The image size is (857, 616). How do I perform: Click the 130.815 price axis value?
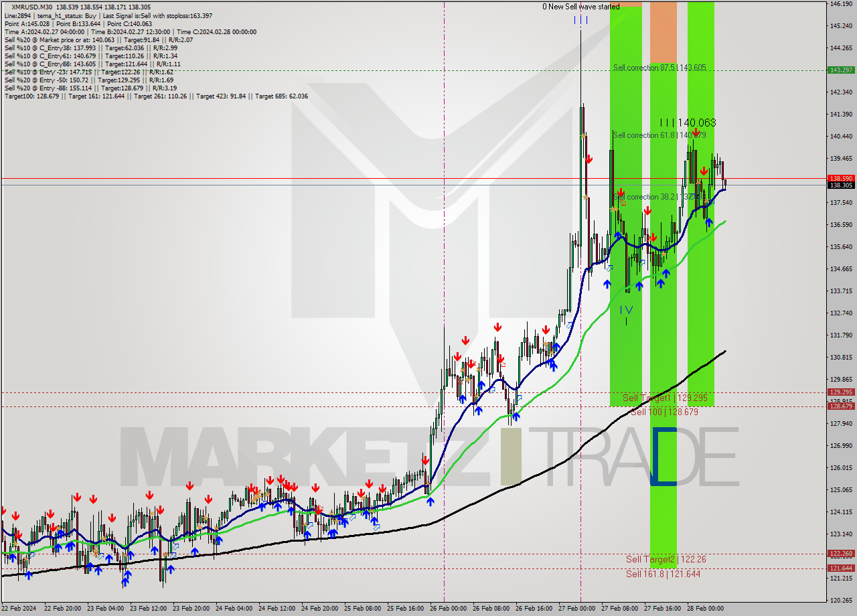(841, 358)
